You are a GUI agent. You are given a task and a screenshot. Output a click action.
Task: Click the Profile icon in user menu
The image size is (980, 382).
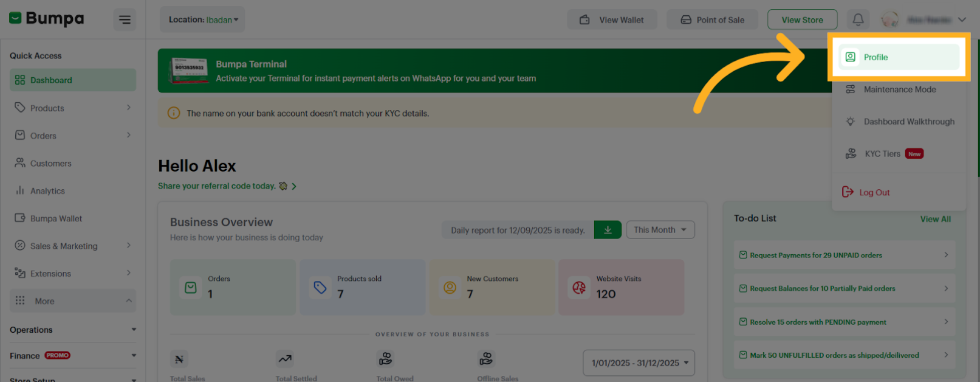click(851, 57)
